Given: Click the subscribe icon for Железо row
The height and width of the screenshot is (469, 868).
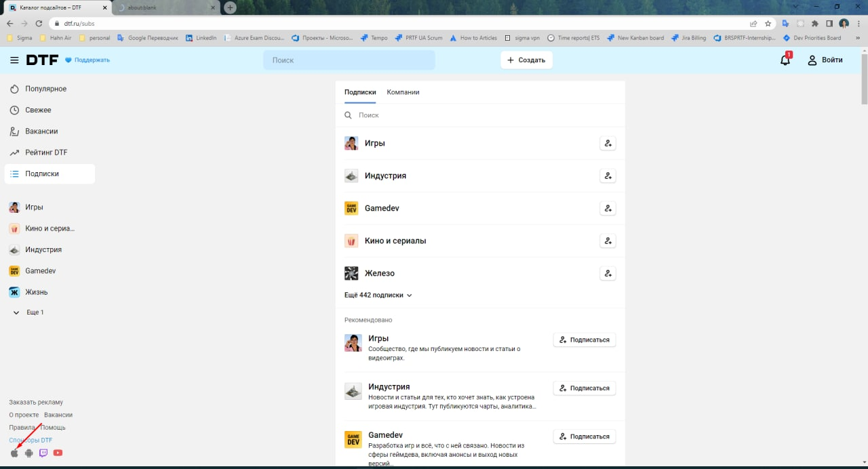Looking at the screenshot, I should point(608,273).
